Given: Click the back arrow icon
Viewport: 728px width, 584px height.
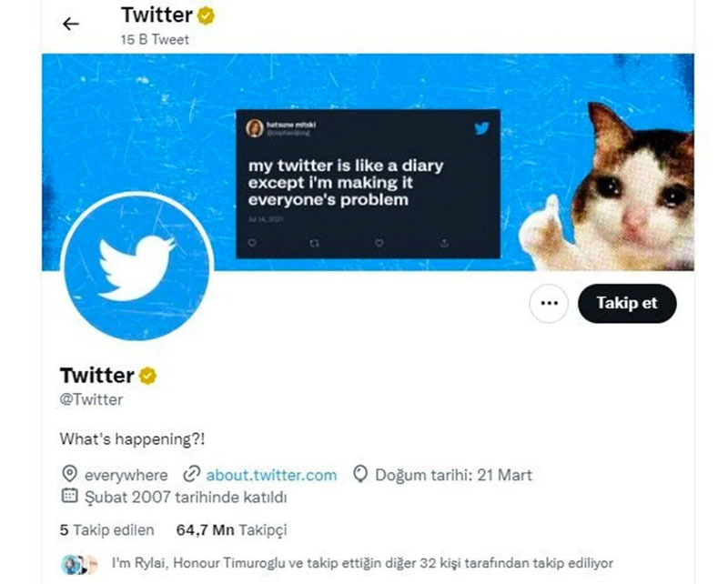Looking at the screenshot, I should pyautogui.click(x=71, y=25).
